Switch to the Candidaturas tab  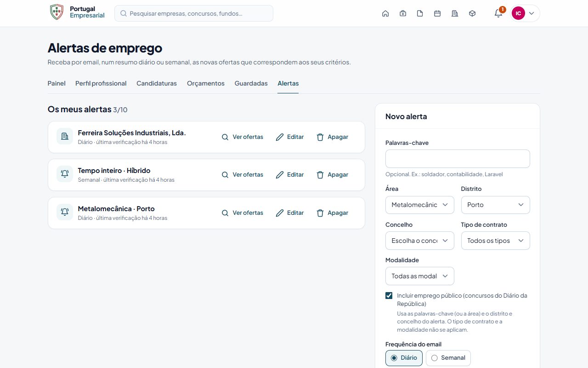point(157,84)
